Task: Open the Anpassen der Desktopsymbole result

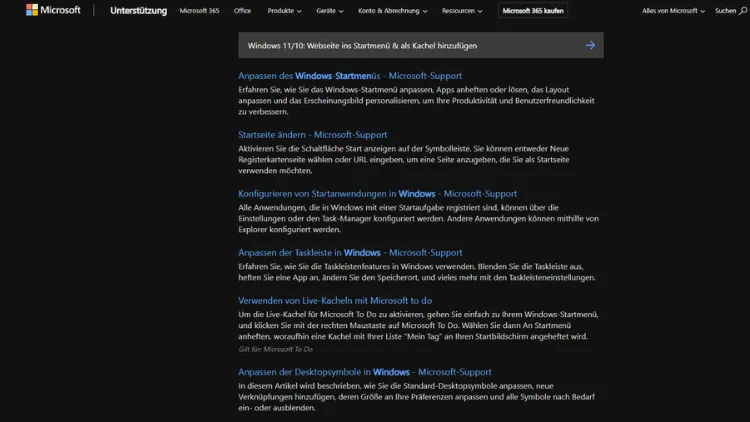Action: click(x=364, y=372)
